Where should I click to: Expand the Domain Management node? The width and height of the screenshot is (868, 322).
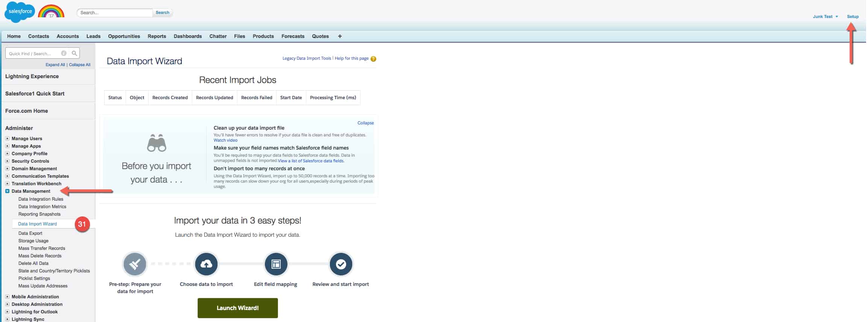click(x=7, y=168)
